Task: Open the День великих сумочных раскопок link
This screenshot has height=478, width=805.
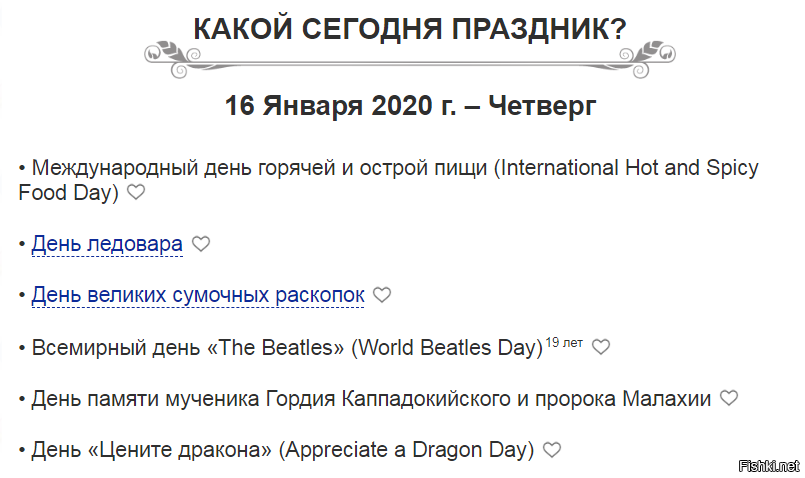Action: click(x=198, y=295)
